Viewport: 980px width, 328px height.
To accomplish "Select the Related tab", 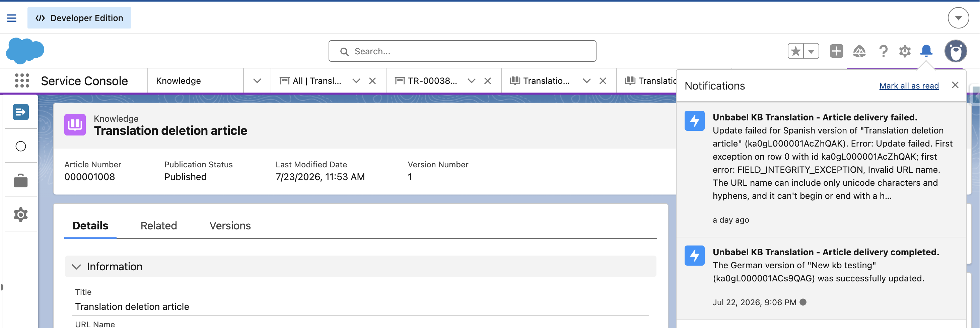I will pyautogui.click(x=159, y=225).
